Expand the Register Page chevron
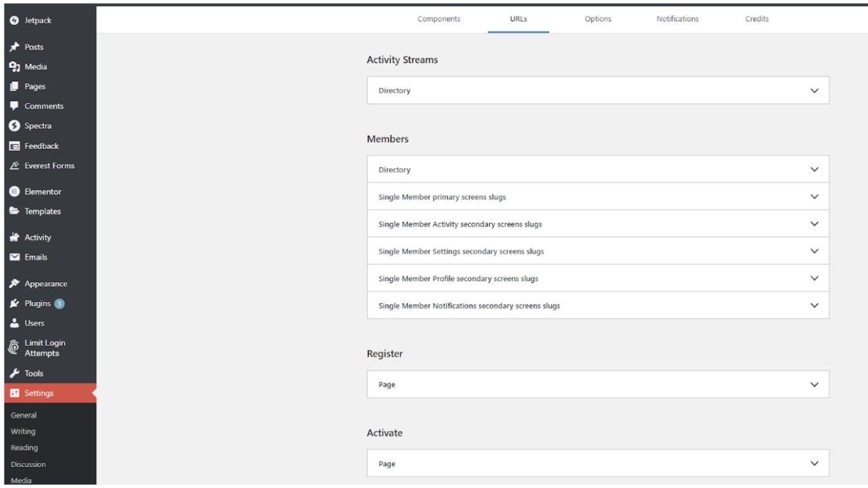 click(815, 385)
